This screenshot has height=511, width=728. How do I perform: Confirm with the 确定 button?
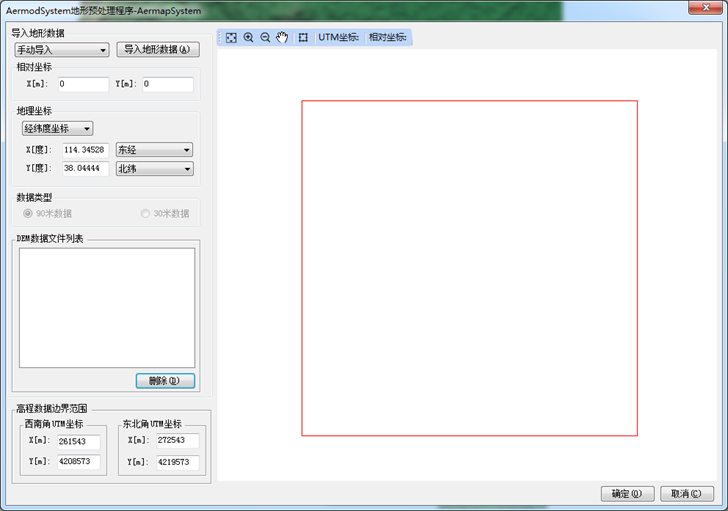coord(627,493)
